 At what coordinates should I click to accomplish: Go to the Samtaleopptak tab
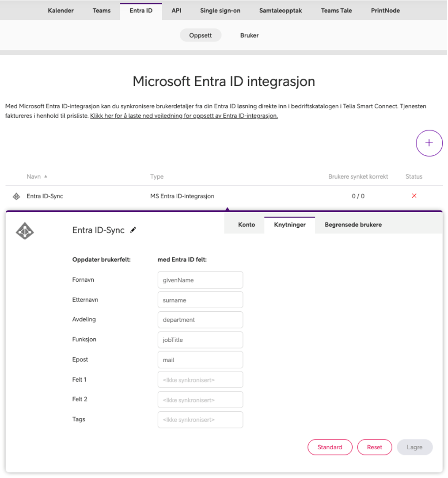tap(281, 11)
